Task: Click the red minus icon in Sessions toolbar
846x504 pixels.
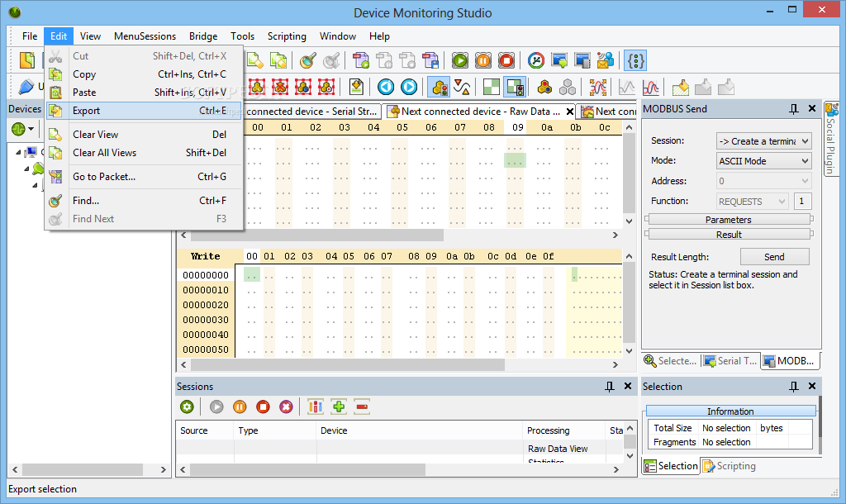Action: [362, 407]
